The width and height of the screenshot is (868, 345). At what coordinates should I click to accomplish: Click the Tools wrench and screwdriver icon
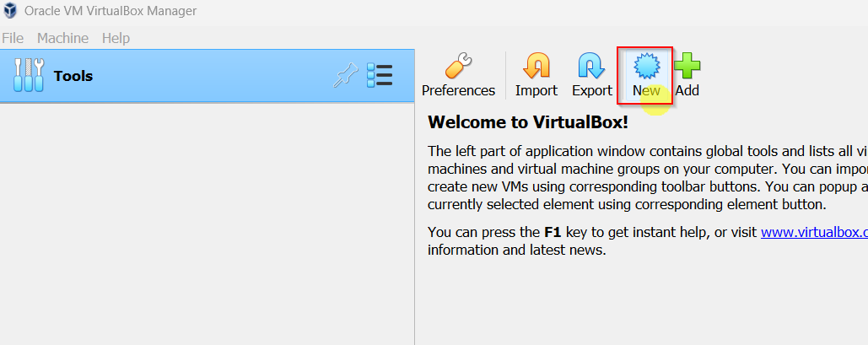click(28, 76)
